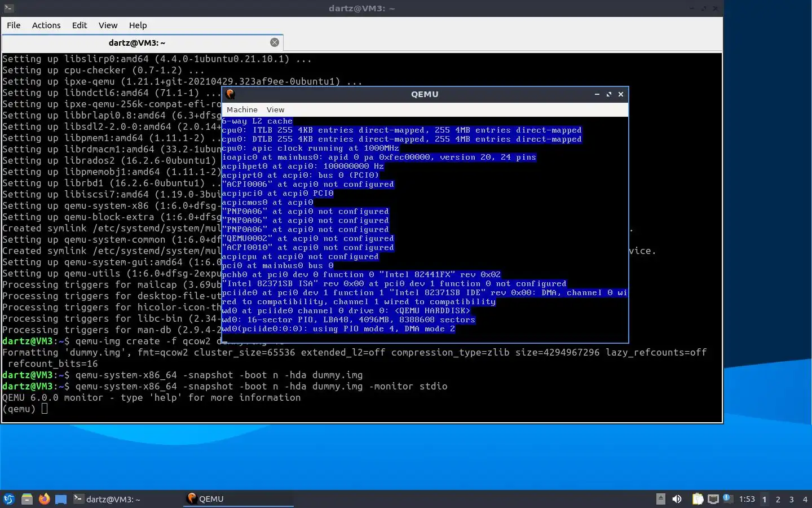This screenshot has width=812, height=508.
Task: Open the notifications tray icon
Action: click(728, 498)
